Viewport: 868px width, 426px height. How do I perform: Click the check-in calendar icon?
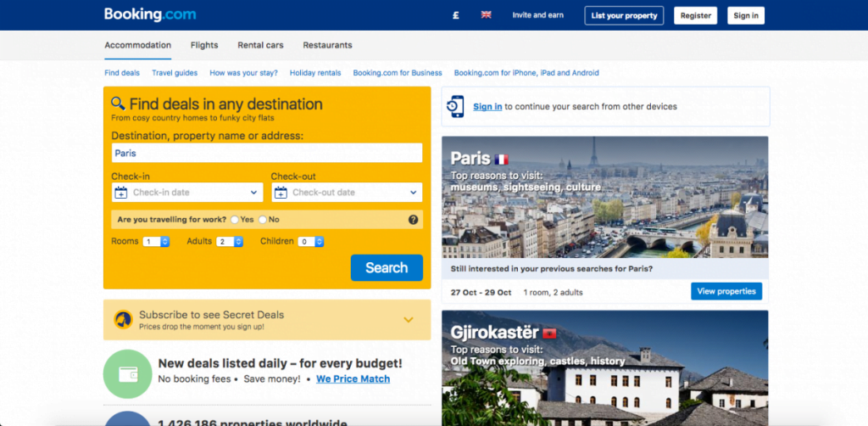120,193
